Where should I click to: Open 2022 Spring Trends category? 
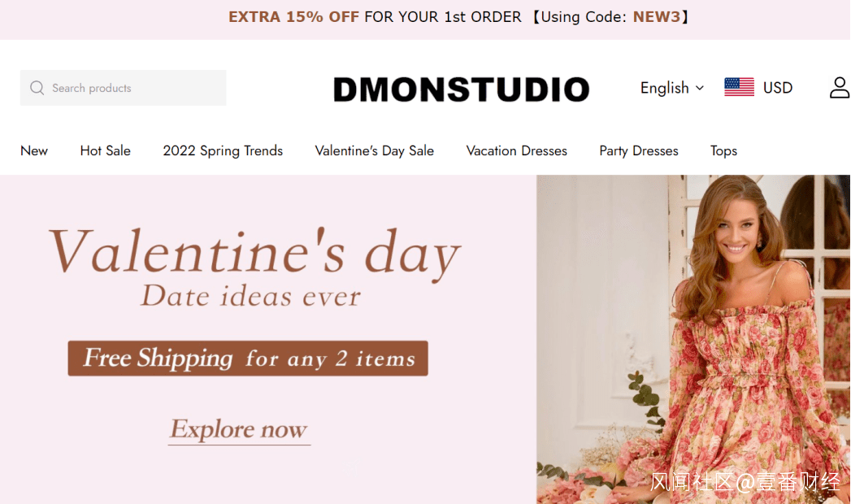[x=223, y=151]
